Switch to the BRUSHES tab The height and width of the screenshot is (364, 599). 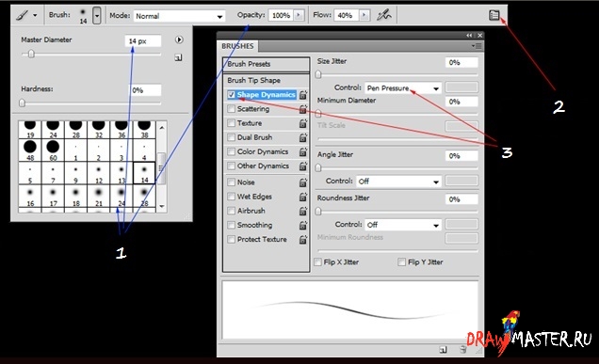(x=237, y=46)
